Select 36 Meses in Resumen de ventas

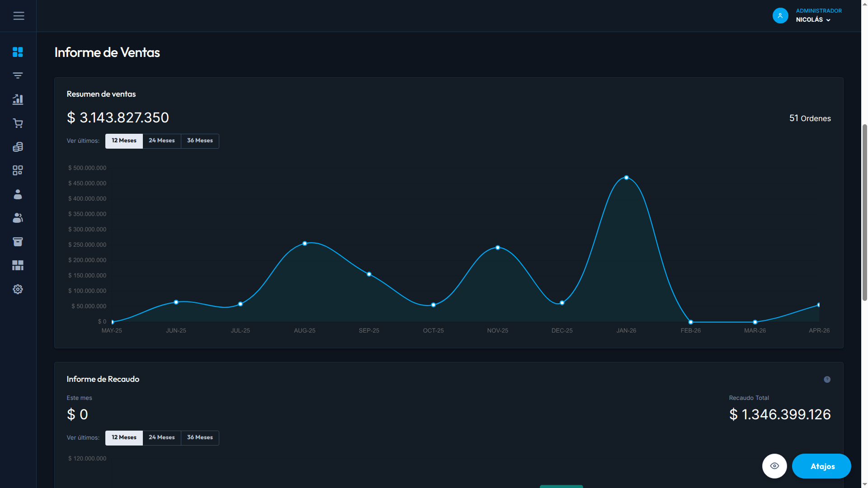pos(200,141)
